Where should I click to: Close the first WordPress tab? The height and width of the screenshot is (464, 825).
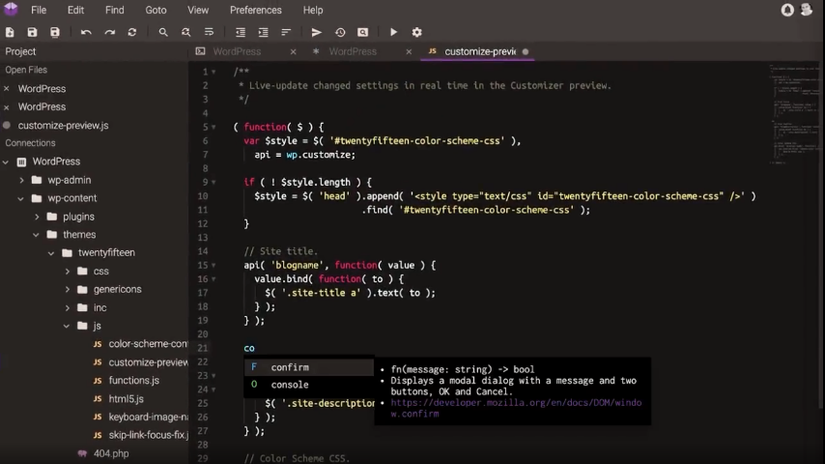(293, 52)
